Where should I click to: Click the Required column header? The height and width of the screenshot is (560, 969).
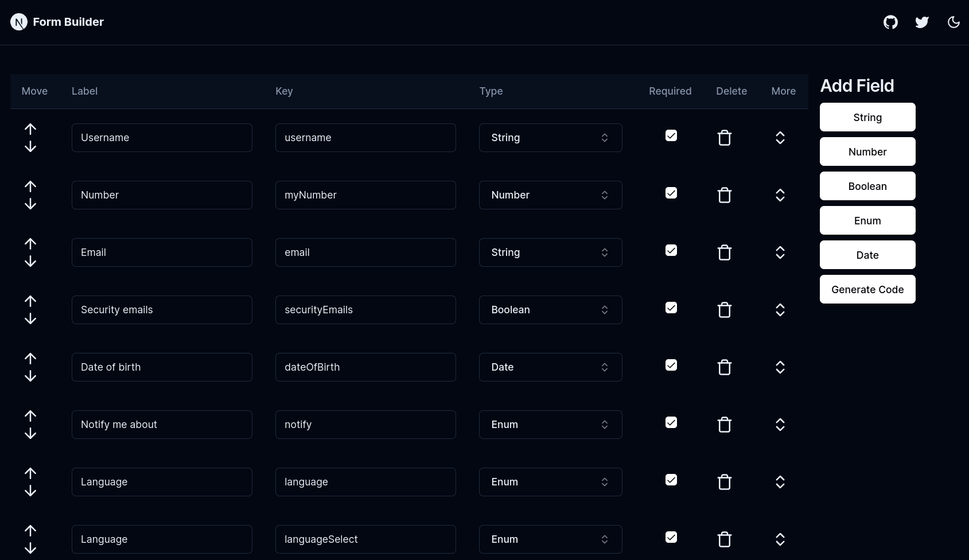tap(670, 91)
